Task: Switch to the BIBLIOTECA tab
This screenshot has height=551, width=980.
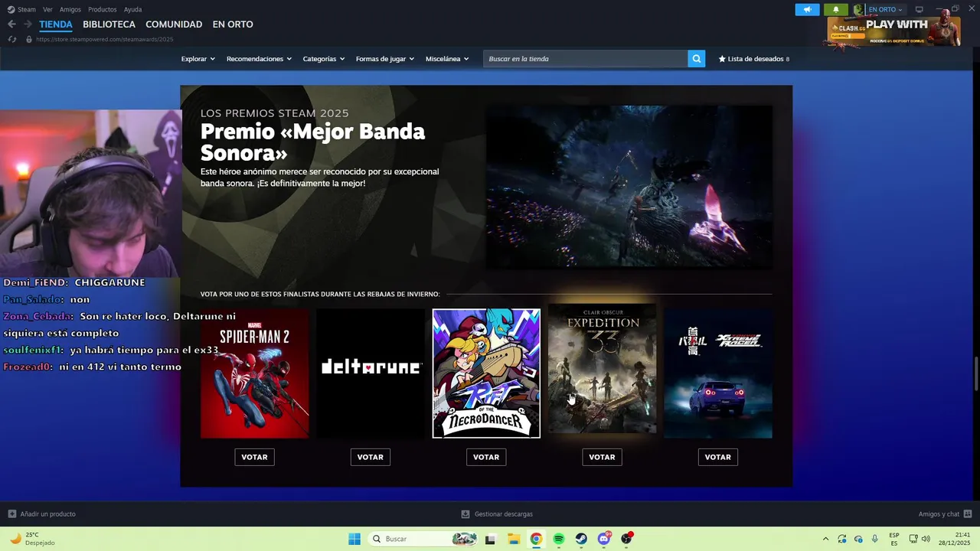Action: [109, 24]
